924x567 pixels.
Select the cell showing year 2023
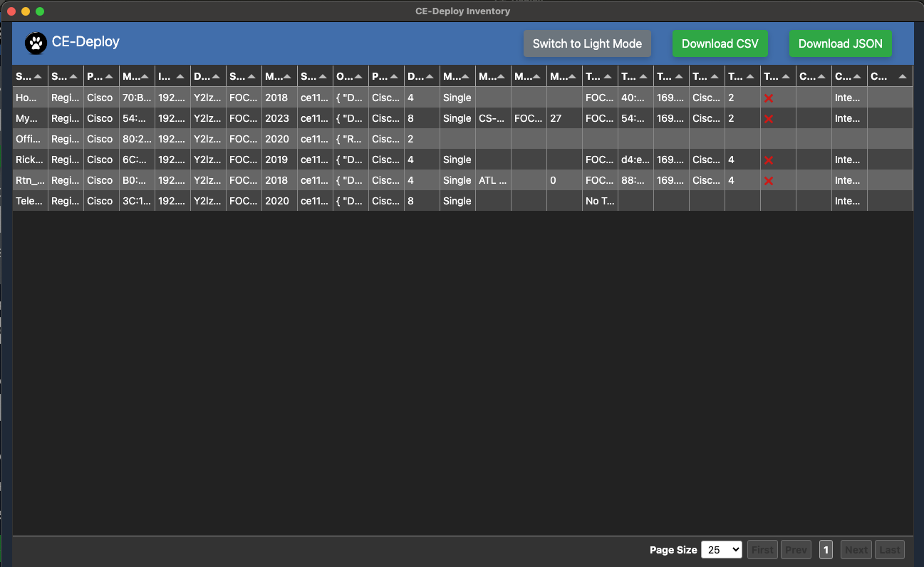[278, 119]
